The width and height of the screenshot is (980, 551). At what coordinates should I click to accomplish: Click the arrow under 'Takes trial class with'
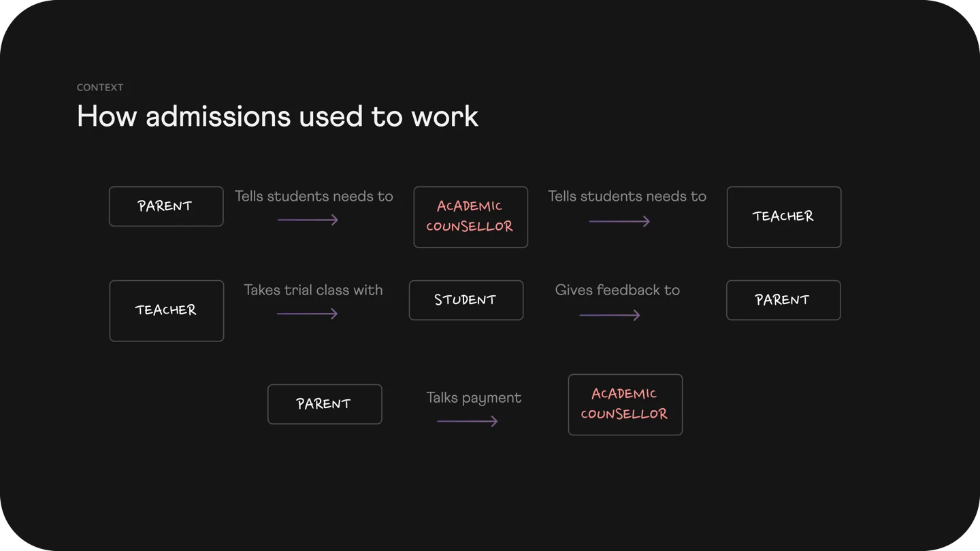307,314
